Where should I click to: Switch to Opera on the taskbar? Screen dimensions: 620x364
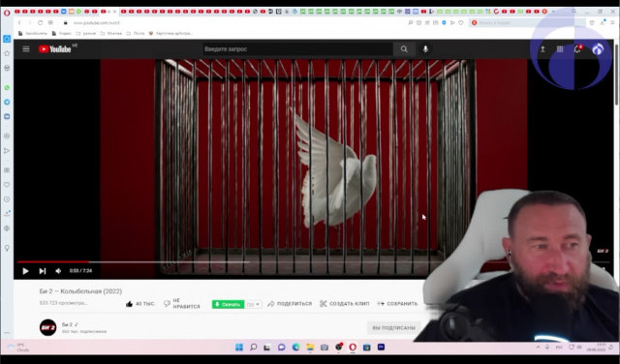click(353, 347)
